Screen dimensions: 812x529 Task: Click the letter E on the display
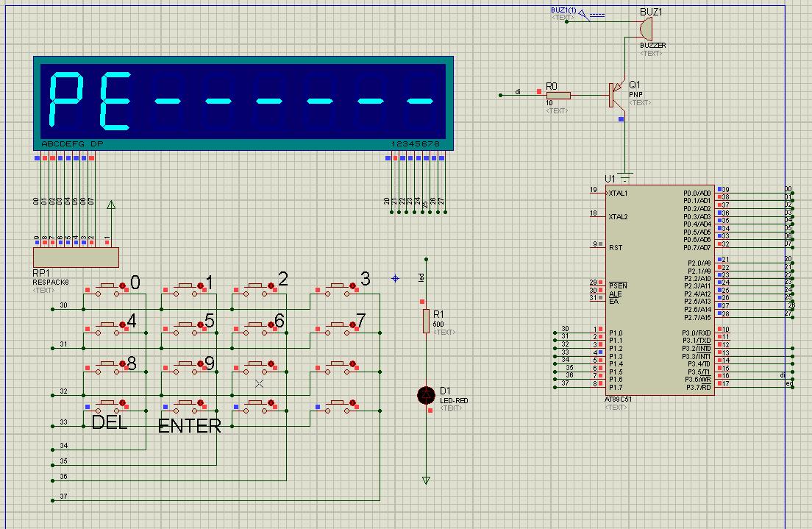tap(116, 101)
